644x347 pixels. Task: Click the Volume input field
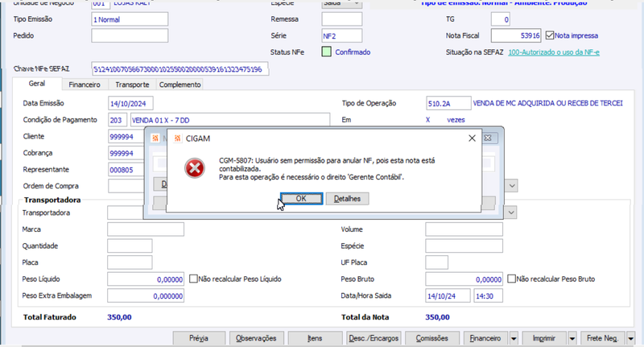click(464, 229)
